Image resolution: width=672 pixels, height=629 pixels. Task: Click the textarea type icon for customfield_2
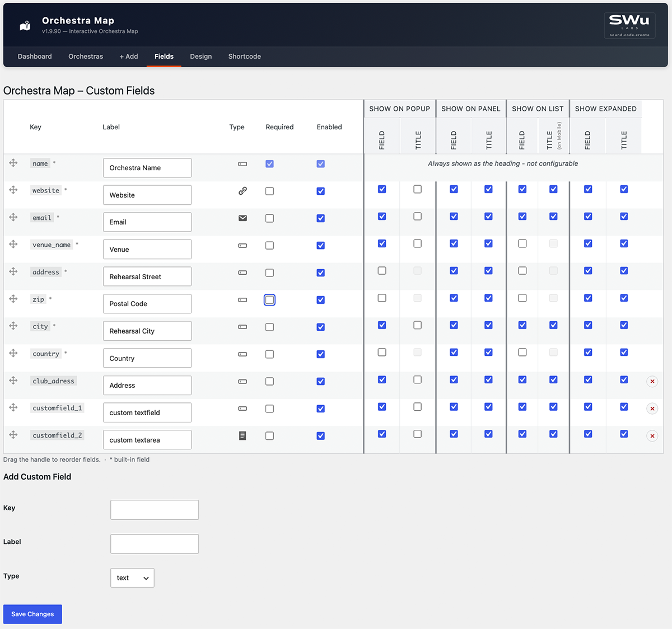242,435
